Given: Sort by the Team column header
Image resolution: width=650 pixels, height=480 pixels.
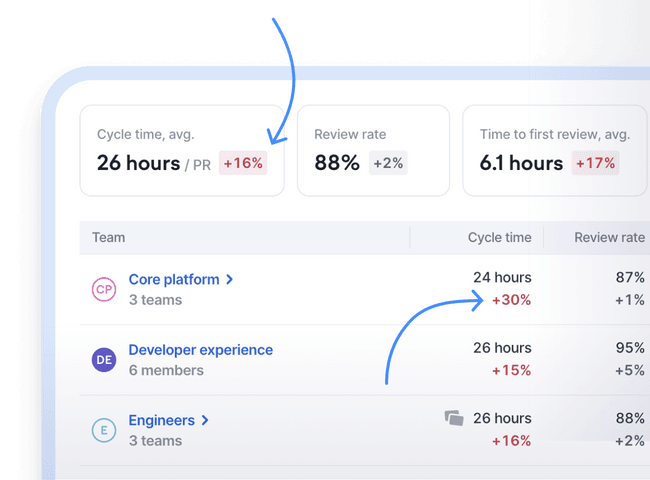Looking at the screenshot, I should click(x=109, y=237).
